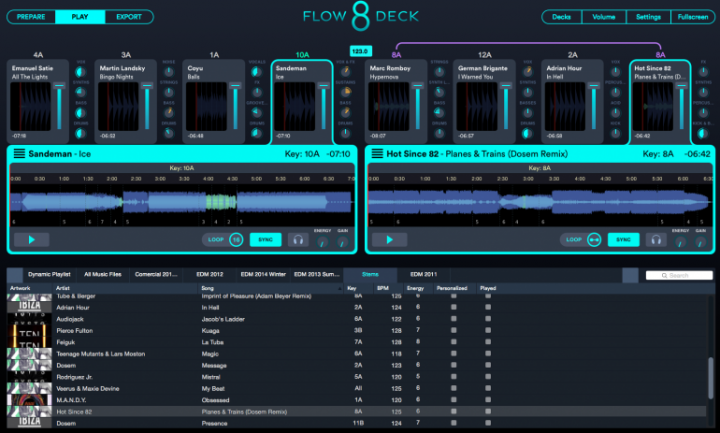720x433 pixels.
Task: Open the loop size selector on Hot Since 82 deck
Action: pyautogui.click(x=594, y=240)
